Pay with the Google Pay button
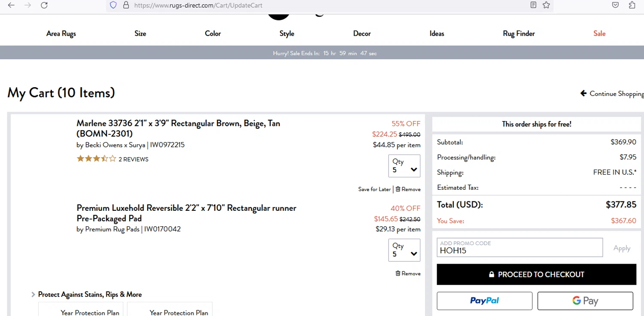The image size is (644, 316). point(585,301)
